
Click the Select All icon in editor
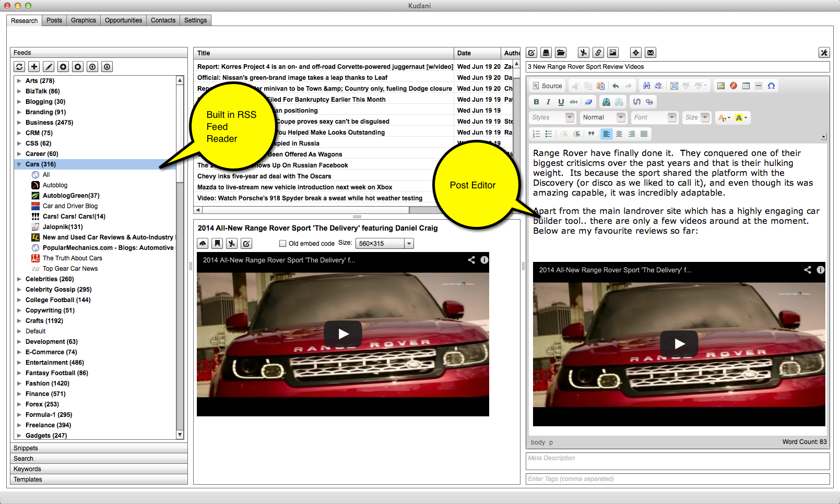(674, 86)
